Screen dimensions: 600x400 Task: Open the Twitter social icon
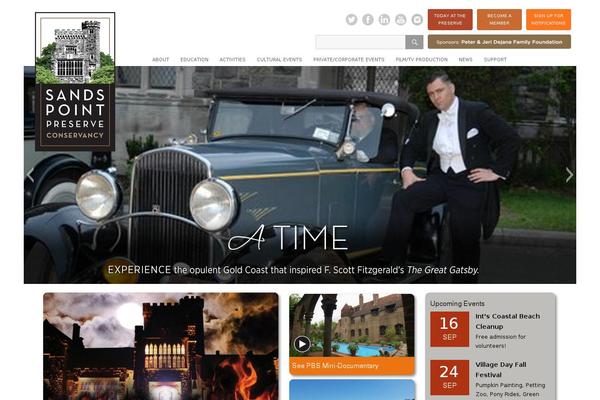coord(351,20)
